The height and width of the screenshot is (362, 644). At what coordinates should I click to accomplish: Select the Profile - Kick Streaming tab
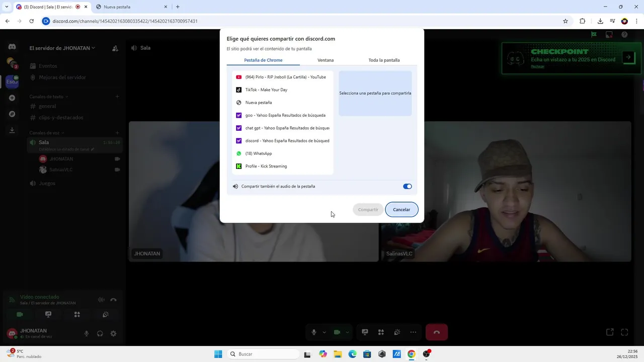click(283, 166)
